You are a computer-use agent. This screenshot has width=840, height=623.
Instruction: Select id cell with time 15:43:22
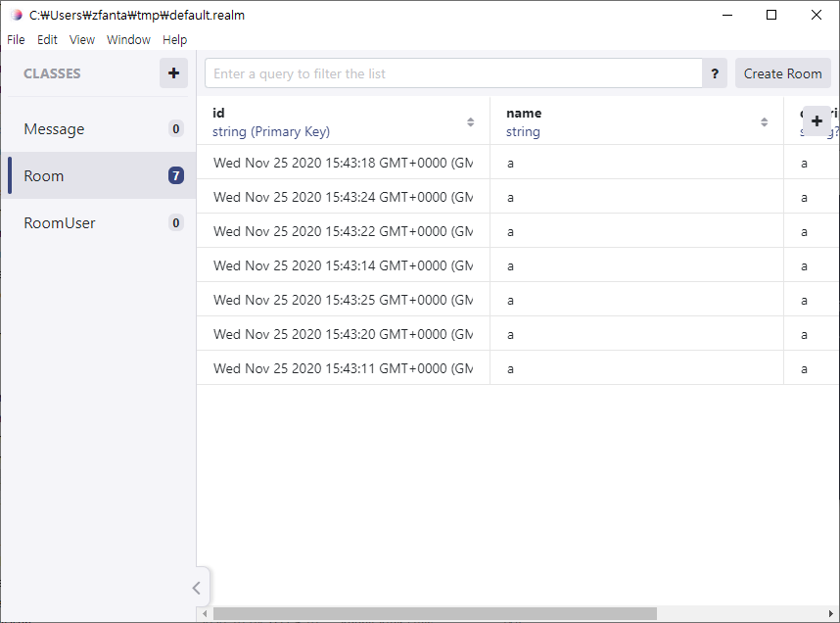(344, 231)
